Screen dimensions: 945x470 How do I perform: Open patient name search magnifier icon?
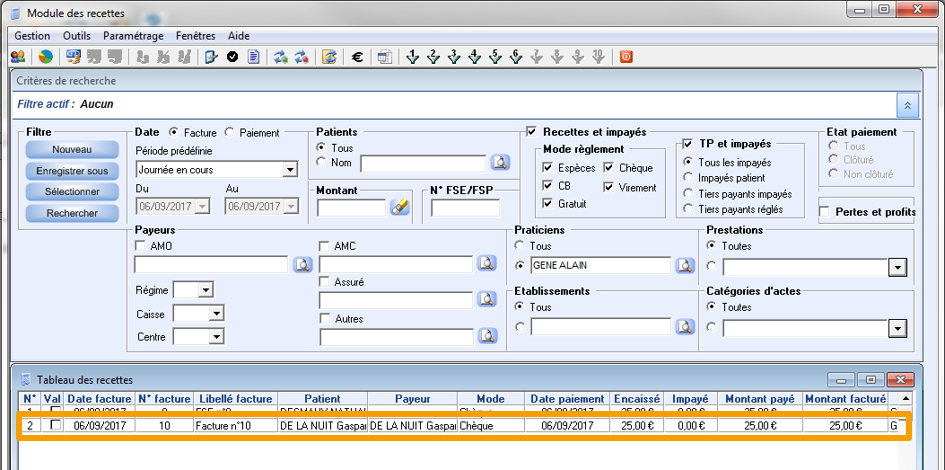tap(500, 162)
